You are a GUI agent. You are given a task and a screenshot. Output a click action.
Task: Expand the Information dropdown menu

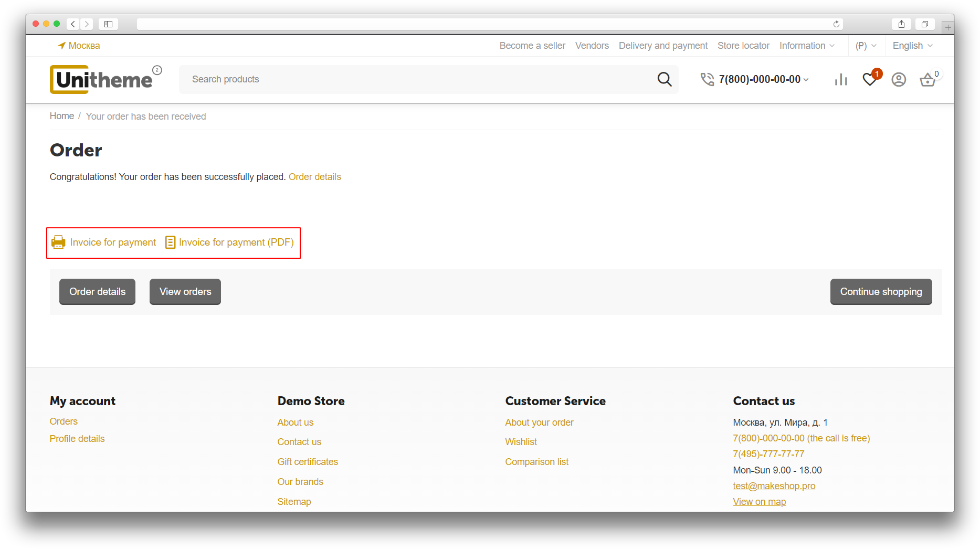coord(807,46)
